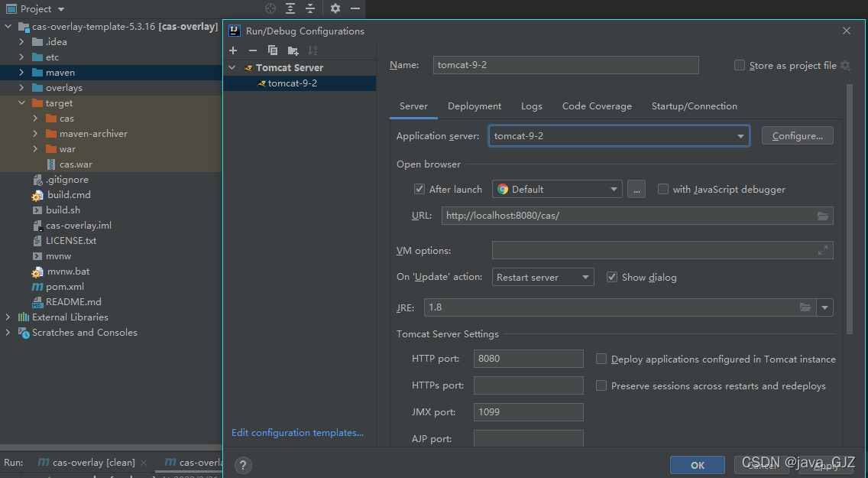Screen dimensions: 868x478
Task: Select mvnw.bat in Project tree
Action: (x=68, y=272)
